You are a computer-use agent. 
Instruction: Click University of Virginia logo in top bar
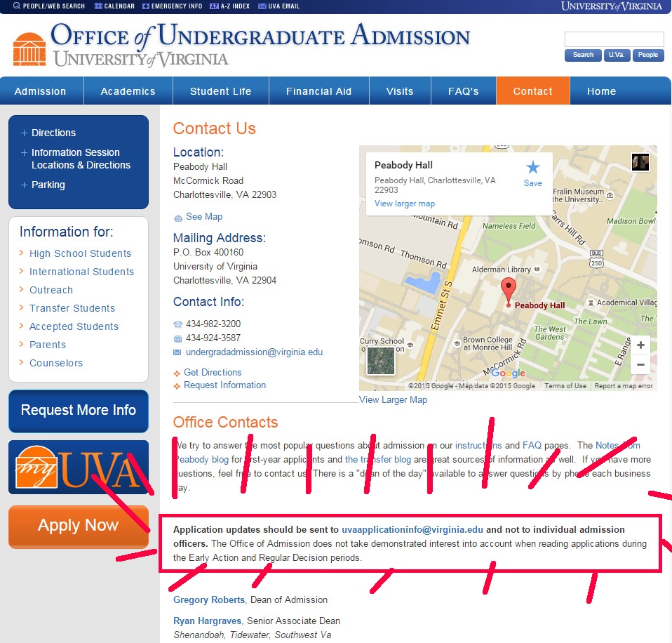612,6
